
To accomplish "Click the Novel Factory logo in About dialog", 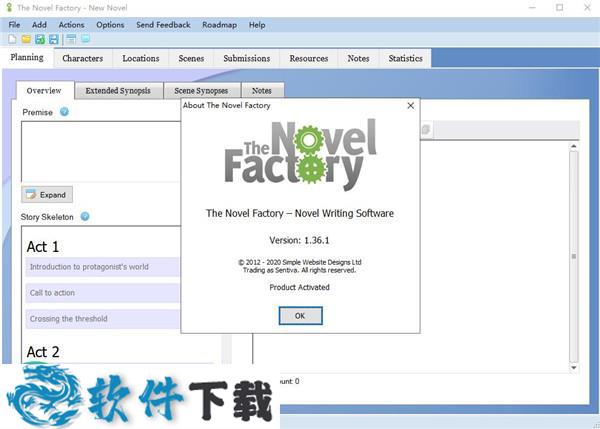I will coord(300,155).
